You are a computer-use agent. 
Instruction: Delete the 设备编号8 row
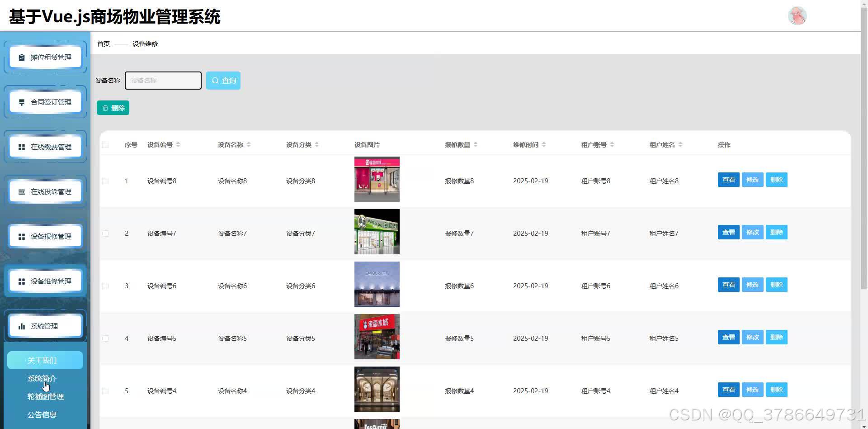[x=777, y=180]
